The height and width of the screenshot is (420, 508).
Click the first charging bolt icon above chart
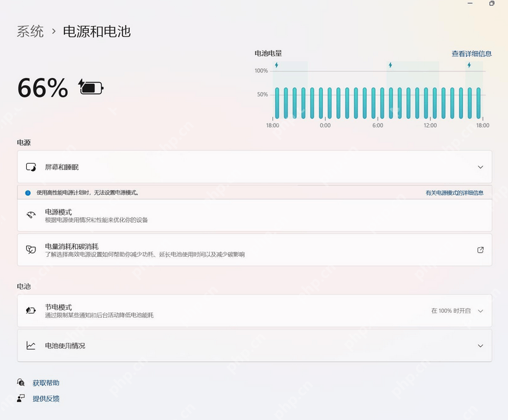[x=277, y=65]
